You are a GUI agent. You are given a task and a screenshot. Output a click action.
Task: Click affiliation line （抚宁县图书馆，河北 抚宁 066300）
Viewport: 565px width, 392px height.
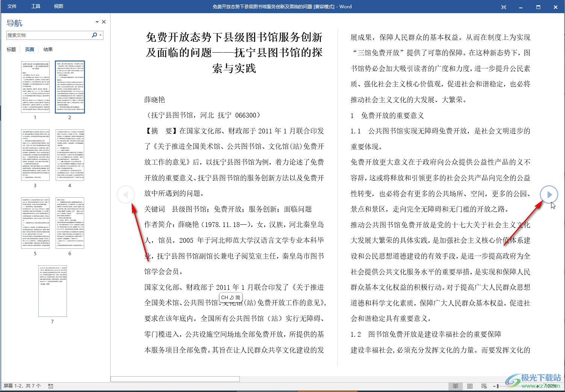point(204,115)
